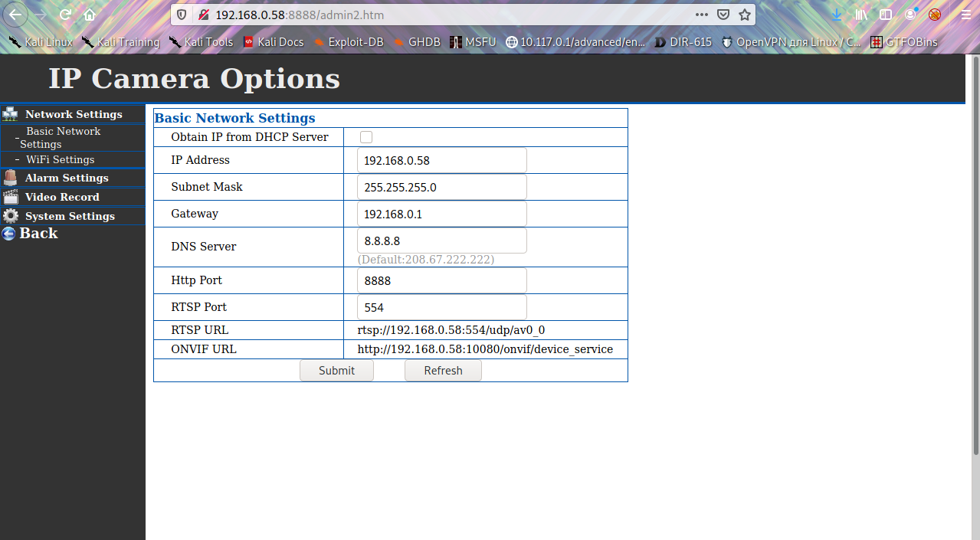Click the System Settings gear icon

tap(10, 216)
